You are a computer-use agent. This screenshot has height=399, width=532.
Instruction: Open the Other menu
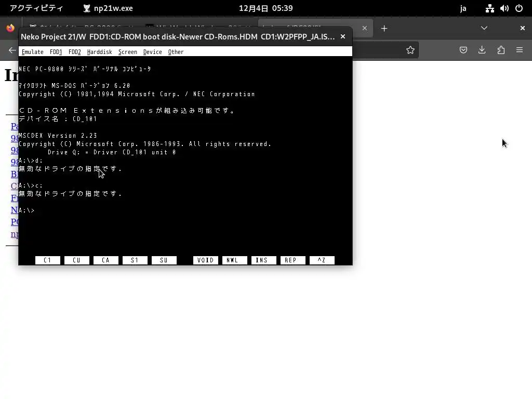tap(176, 52)
